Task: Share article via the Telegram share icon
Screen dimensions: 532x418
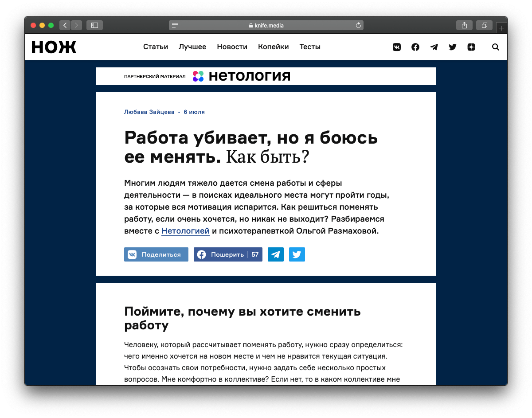Action: pyautogui.click(x=275, y=254)
